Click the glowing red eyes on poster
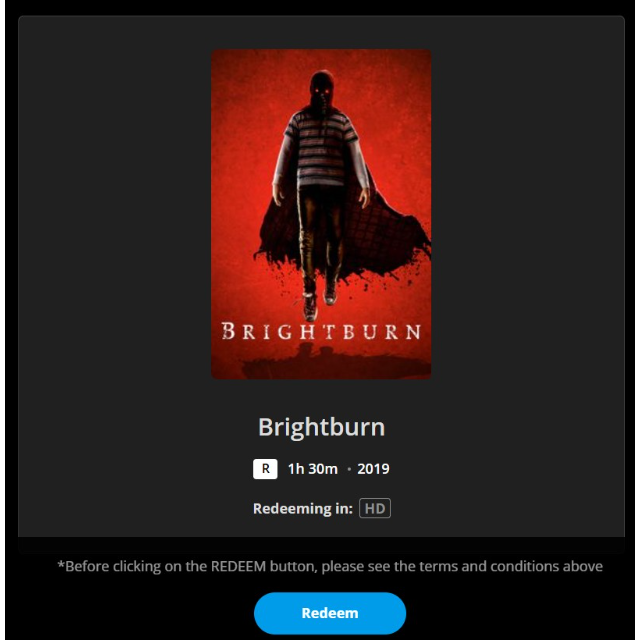The image size is (640, 640). click(x=321, y=90)
